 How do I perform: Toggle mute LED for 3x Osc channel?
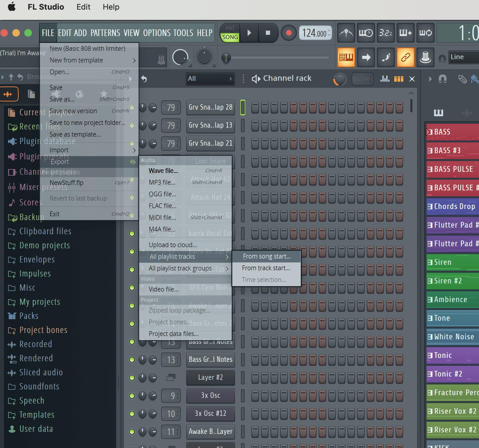(132, 395)
